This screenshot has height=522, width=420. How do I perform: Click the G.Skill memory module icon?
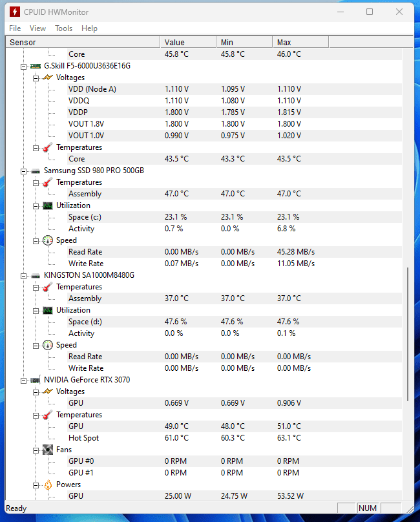pos(36,66)
